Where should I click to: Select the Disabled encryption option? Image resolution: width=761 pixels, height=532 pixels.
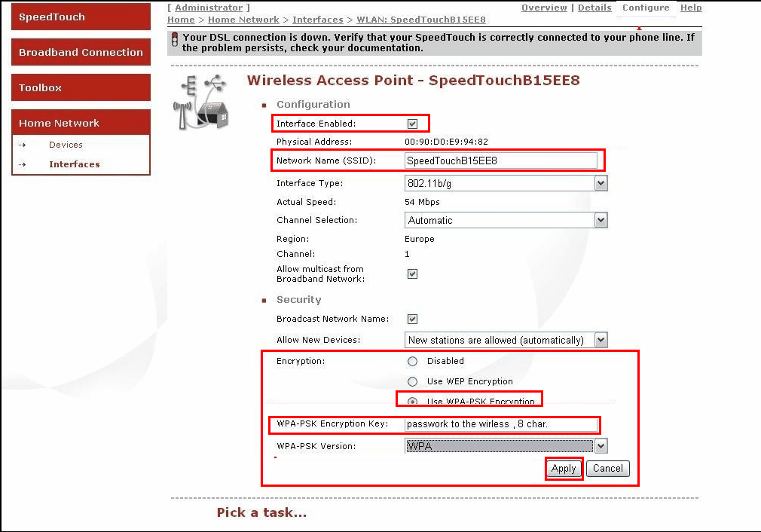tap(412, 361)
